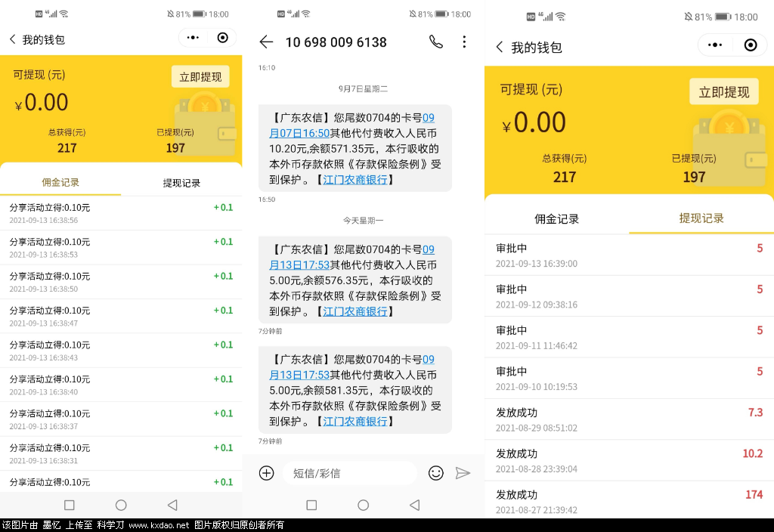Open the three-dot overflow menu in SMS thread
The height and width of the screenshot is (532, 774).
tap(464, 42)
